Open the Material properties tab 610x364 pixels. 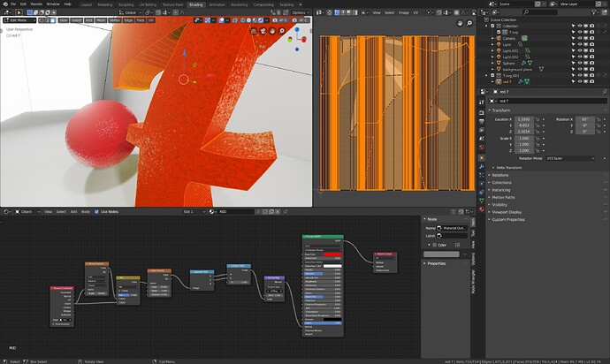pos(482,209)
